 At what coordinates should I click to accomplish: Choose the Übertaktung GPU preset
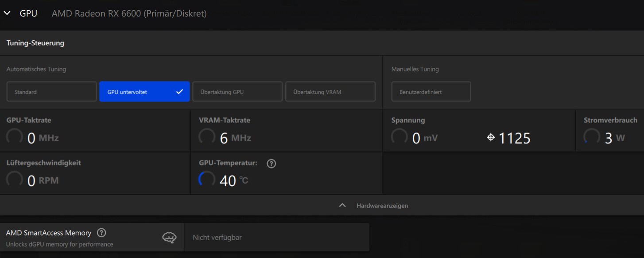click(237, 92)
